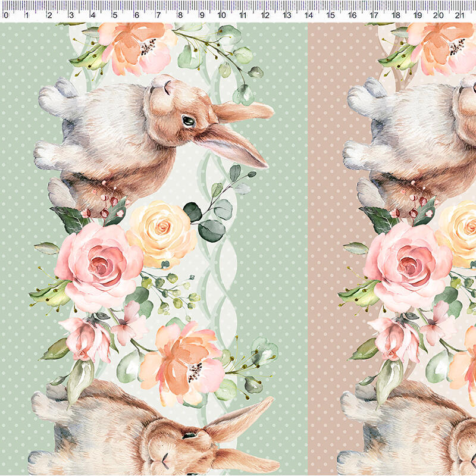This screenshot has width=476, height=476.
Task: Click the number 10 on the ruler
Action: pos(221,15)
